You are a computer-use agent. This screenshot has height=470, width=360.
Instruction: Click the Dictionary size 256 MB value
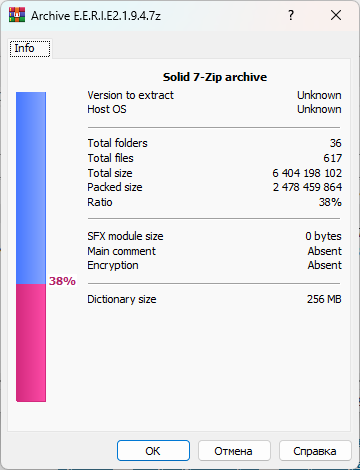(x=324, y=299)
